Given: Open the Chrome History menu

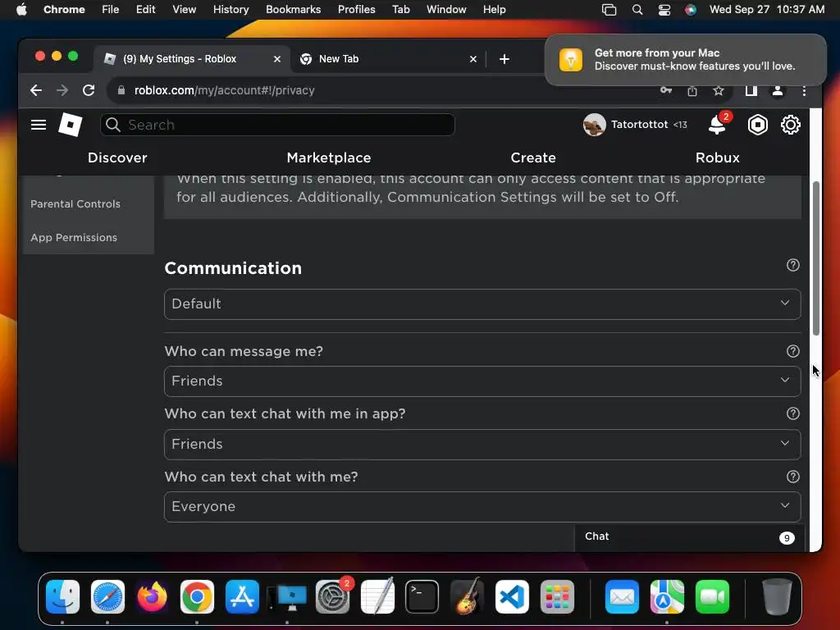Looking at the screenshot, I should 231,9.
